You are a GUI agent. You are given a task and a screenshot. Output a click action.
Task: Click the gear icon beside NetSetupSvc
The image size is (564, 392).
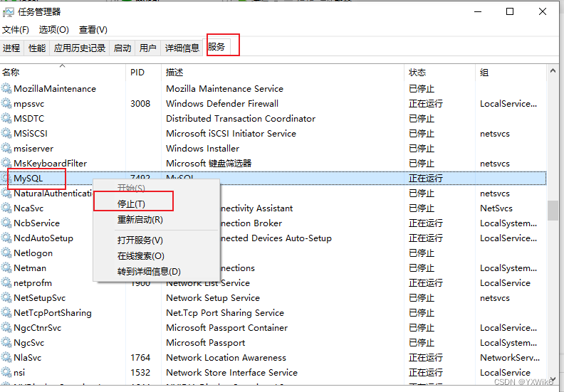pyautogui.click(x=6, y=298)
